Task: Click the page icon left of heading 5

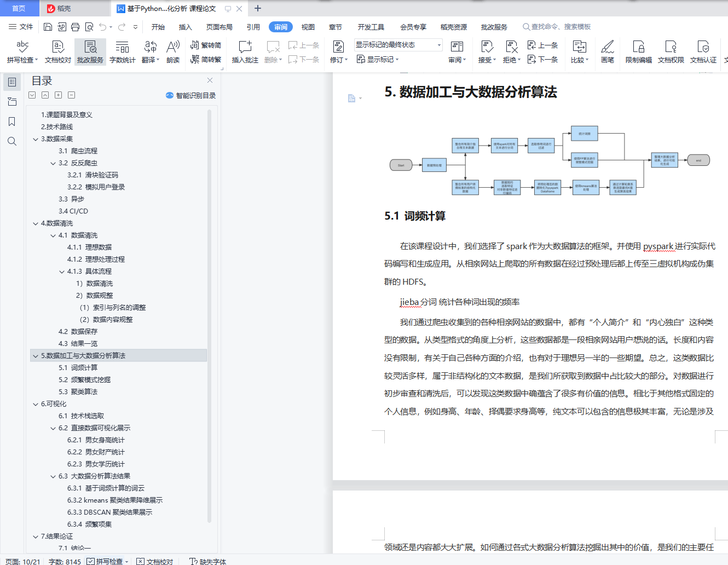Action: [351, 98]
